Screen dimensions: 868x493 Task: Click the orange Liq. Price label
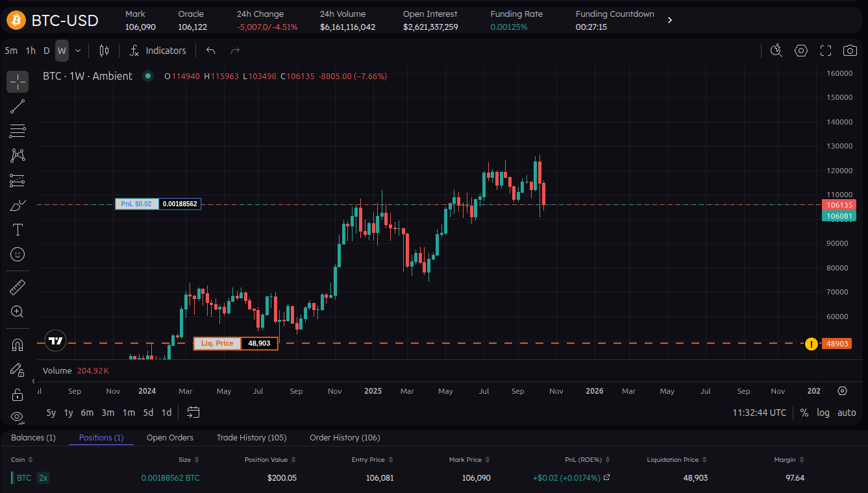[217, 343]
